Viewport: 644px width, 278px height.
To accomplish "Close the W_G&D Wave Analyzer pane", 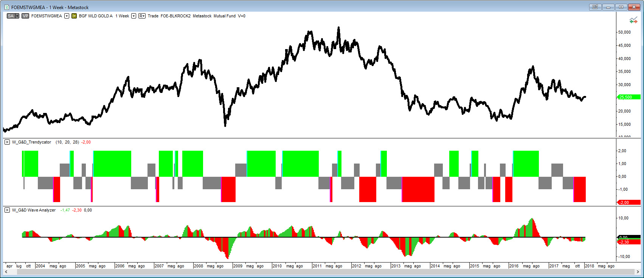I will click(7, 210).
